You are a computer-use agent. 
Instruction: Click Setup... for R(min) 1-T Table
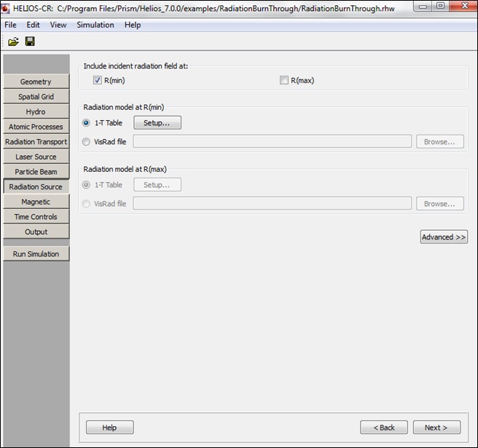coord(157,123)
